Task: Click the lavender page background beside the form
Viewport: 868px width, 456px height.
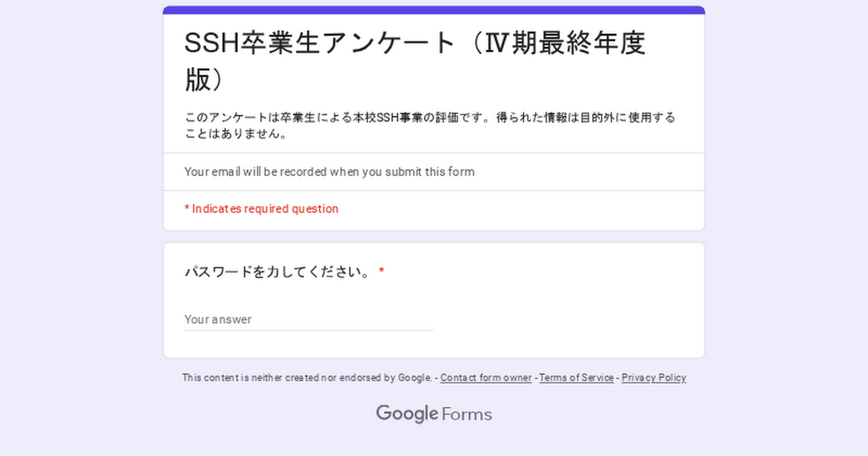Action: pyautogui.click(x=80, y=217)
